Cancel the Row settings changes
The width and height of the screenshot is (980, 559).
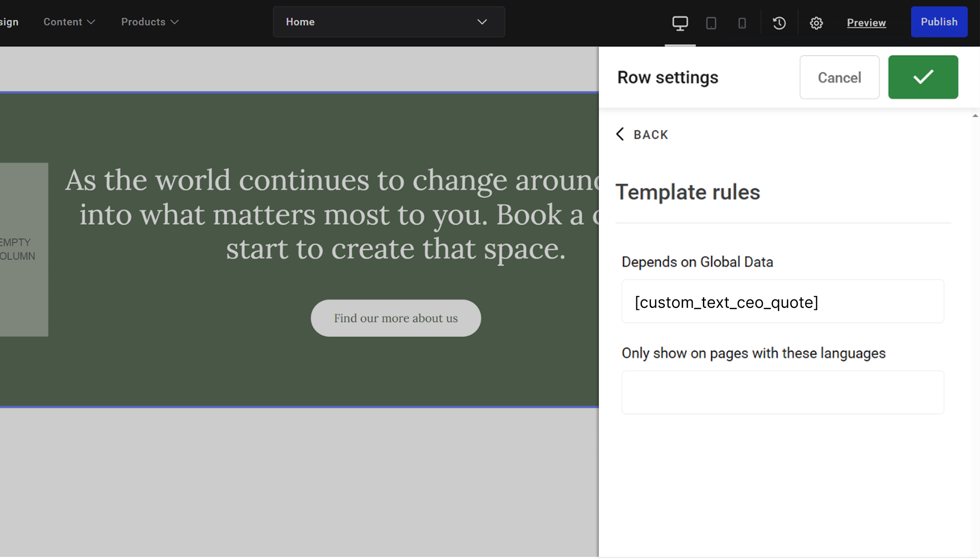coord(839,77)
